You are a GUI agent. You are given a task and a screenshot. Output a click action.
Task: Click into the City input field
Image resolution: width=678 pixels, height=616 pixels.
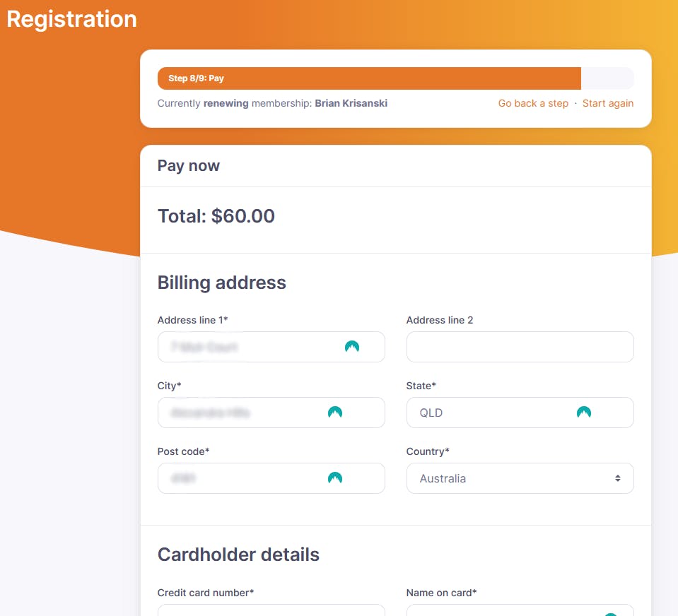pos(240,413)
